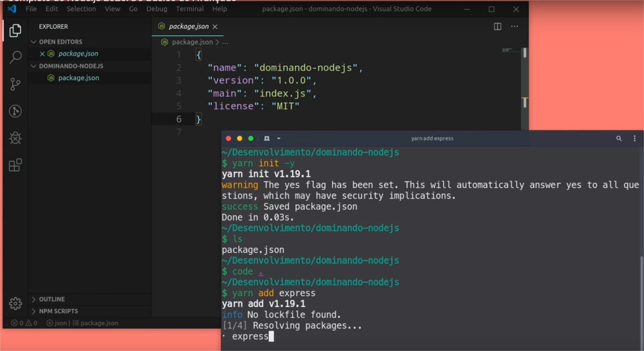Open the Manage gear icon
The image size is (644, 351).
(x=15, y=303)
